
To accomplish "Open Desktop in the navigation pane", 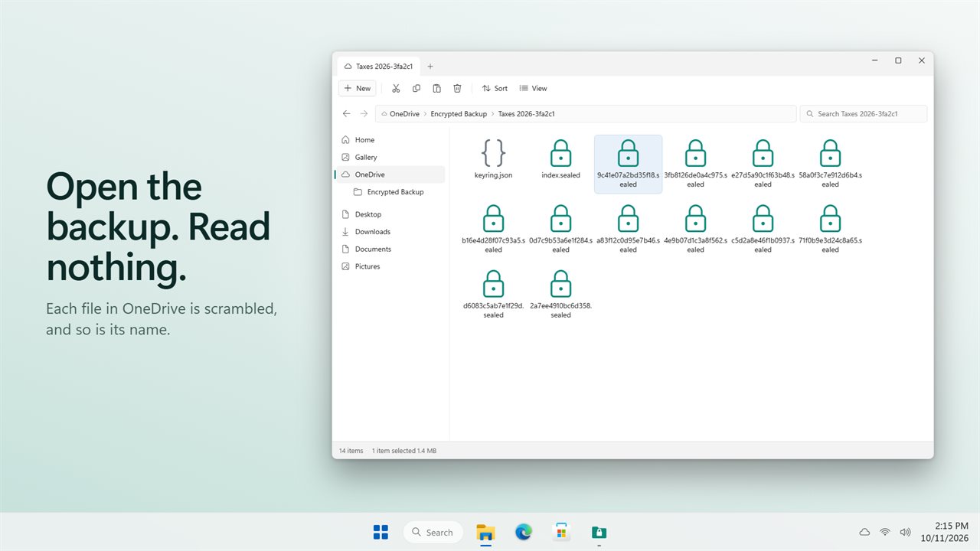I will [390, 215].
